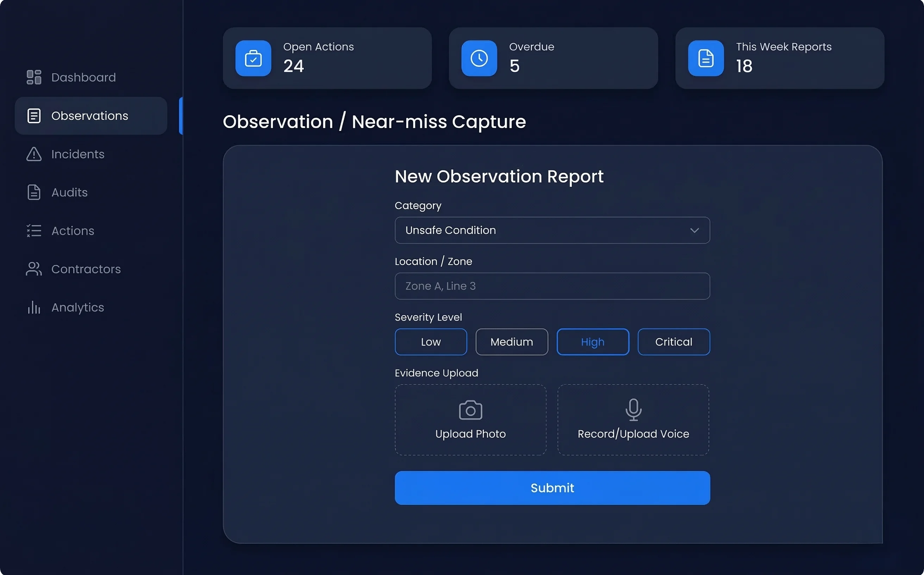
Task: Select the Medium severity level
Action: click(x=512, y=341)
